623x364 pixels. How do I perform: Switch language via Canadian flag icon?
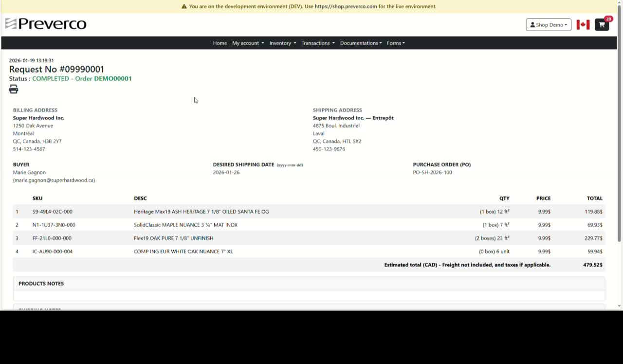pyautogui.click(x=583, y=25)
